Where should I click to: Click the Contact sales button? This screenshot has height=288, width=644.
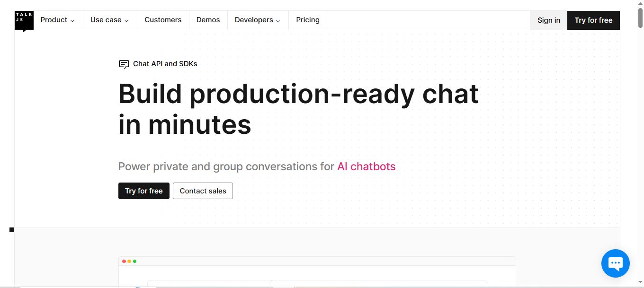click(x=203, y=191)
